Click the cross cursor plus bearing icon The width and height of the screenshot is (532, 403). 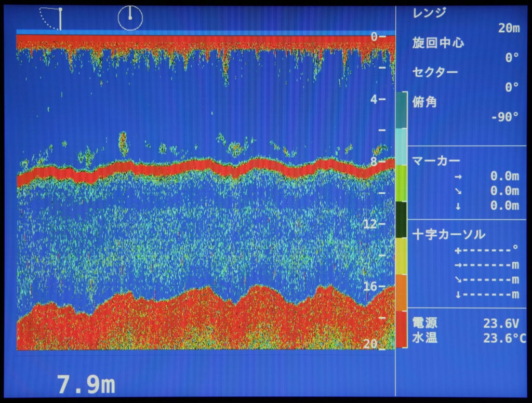458,250
